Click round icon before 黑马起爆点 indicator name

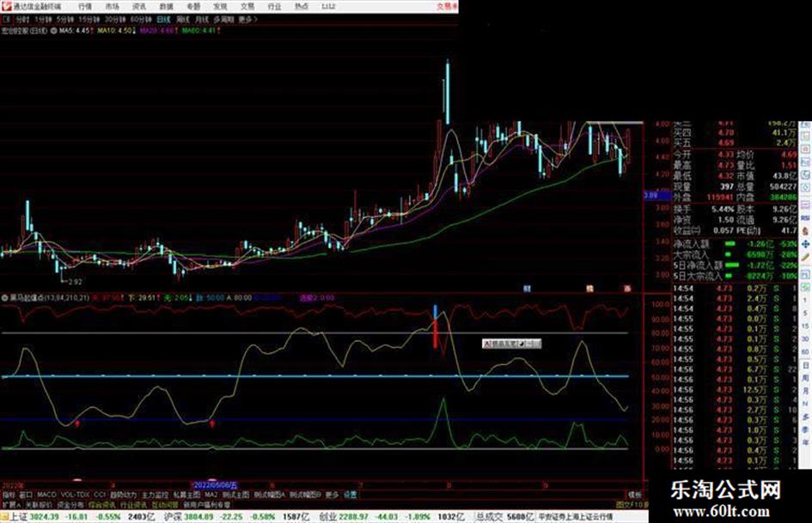pos(4,298)
